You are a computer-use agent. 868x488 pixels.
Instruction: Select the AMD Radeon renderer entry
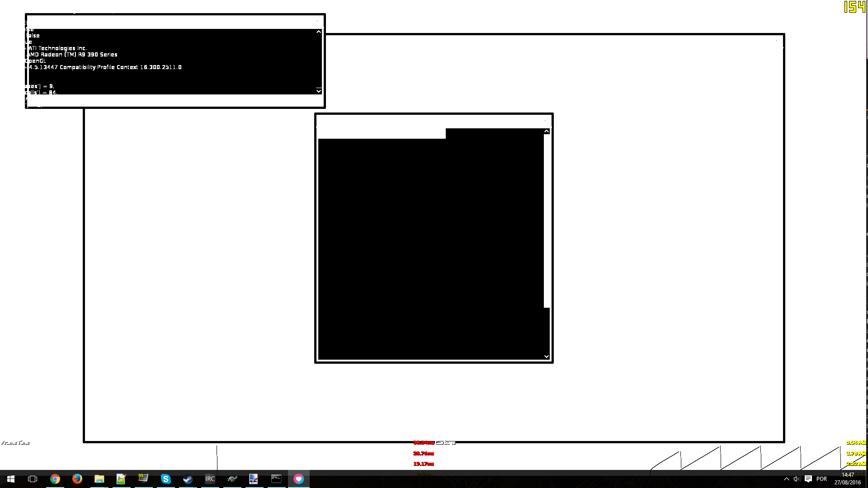[72, 54]
